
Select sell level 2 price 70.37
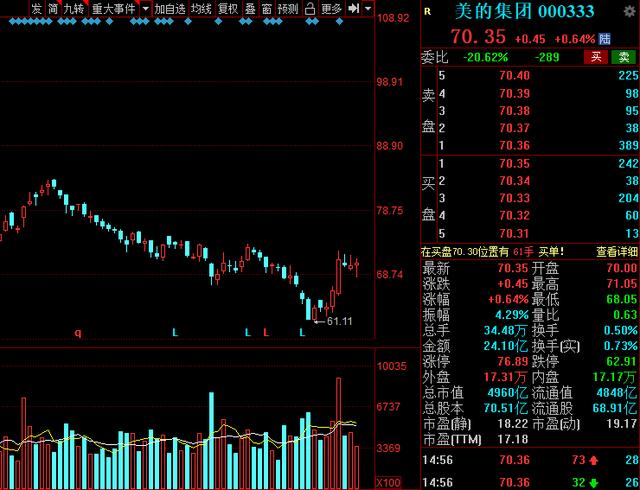click(514, 128)
